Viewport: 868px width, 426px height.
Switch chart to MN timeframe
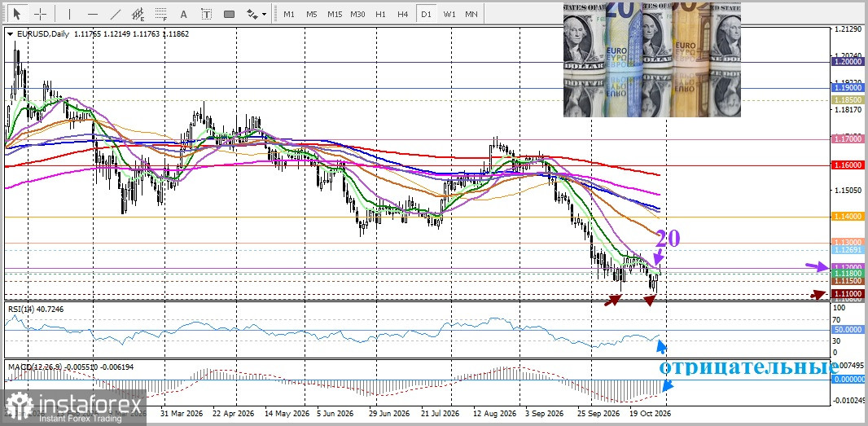(x=471, y=14)
